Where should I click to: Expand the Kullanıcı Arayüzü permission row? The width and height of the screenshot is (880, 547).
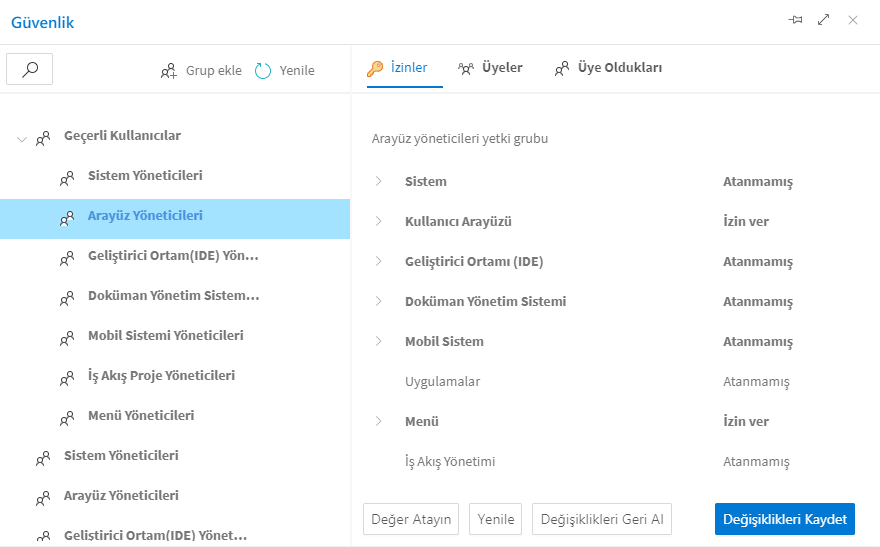tap(379, 221)
